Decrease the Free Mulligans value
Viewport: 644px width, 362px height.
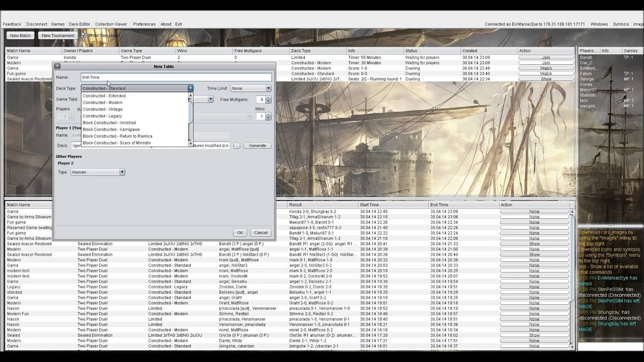(x=268, y=101)
